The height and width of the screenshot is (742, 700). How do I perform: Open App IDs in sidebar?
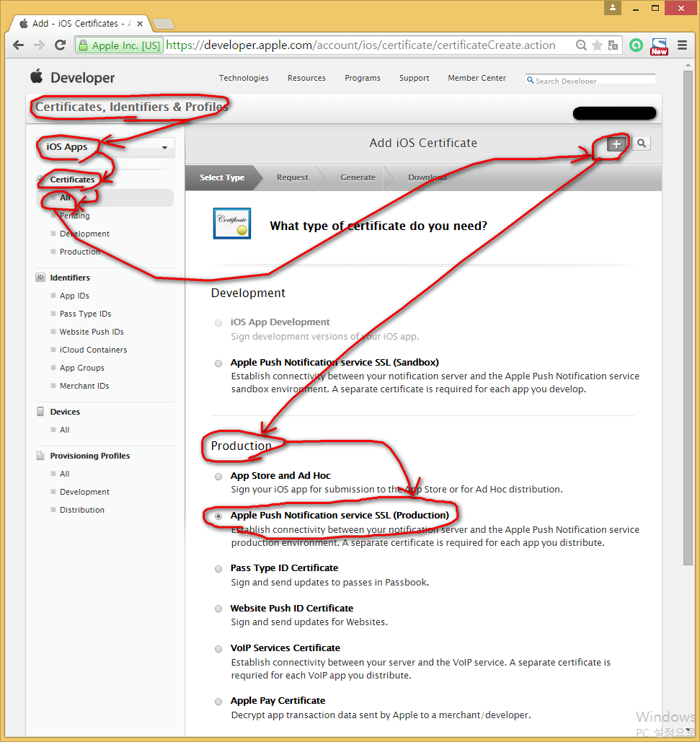tap(74, 296)
